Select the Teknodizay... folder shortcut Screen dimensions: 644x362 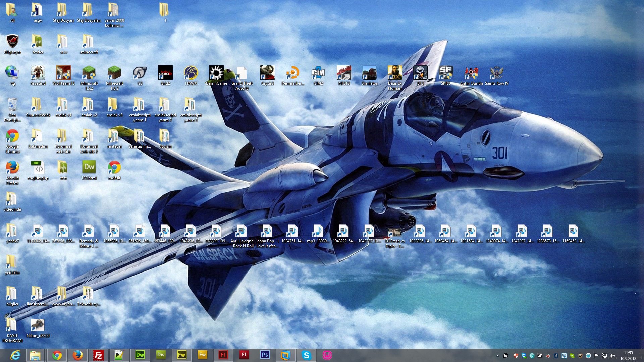(89, 296)
